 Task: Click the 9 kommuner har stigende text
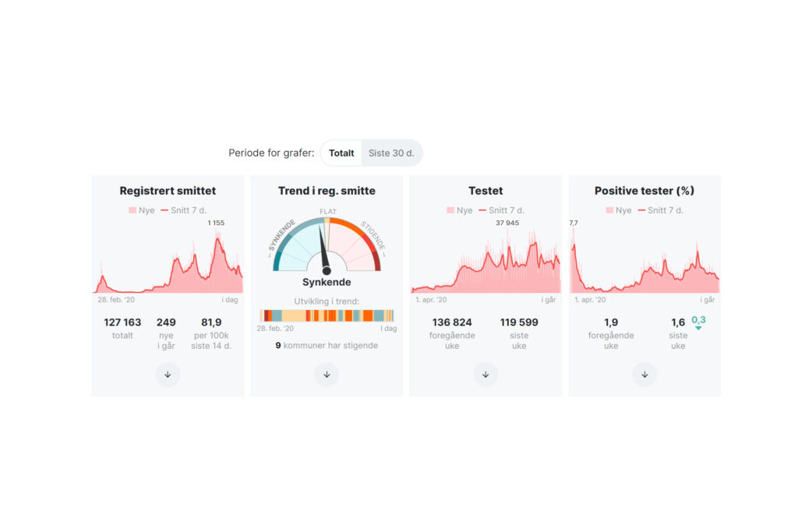[x=327, y=345]
